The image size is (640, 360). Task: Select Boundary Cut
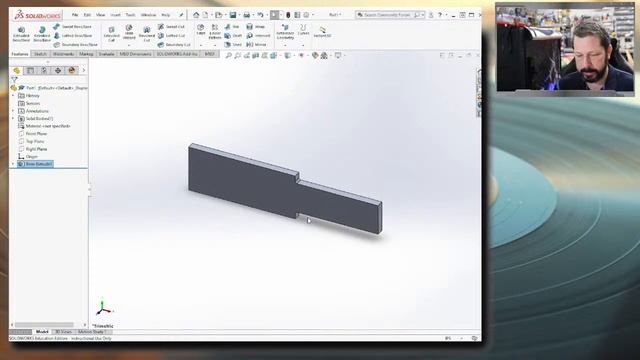click(174, 44)
